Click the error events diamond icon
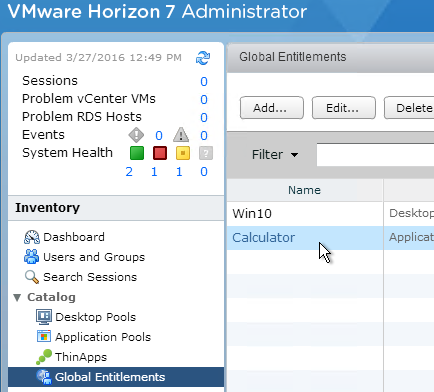434x392 pixels. [x=136, y=135]
